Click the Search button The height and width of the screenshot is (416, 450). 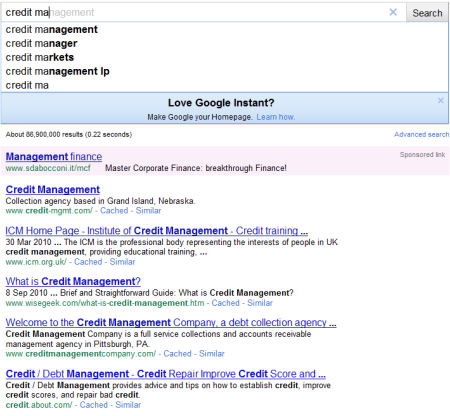[427, 13]
